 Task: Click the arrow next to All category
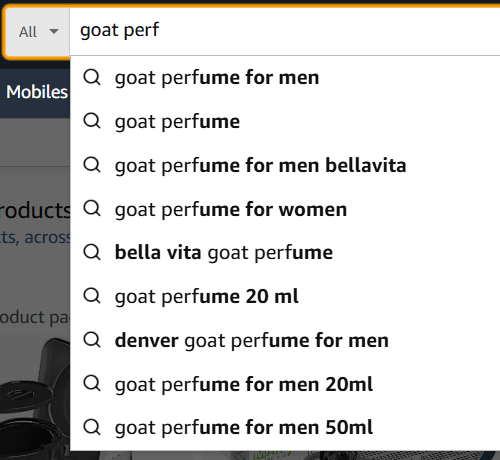click(x=54, y=32)
